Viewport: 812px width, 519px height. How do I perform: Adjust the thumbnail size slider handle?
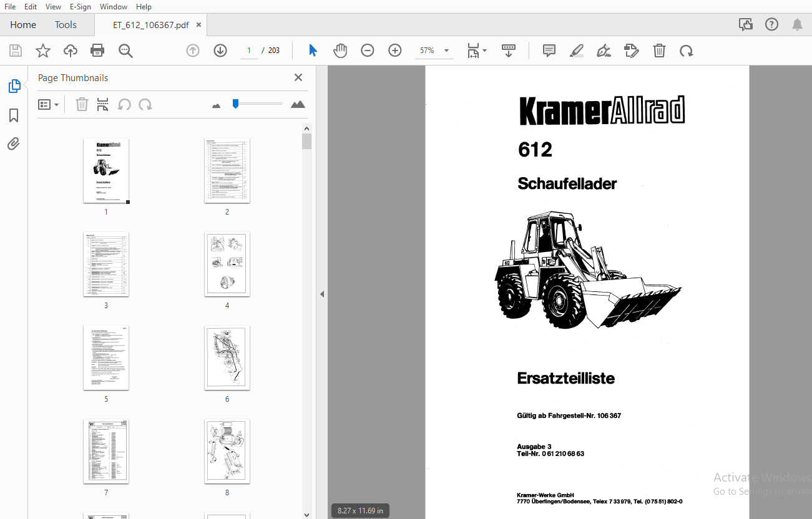coord(235,104)
